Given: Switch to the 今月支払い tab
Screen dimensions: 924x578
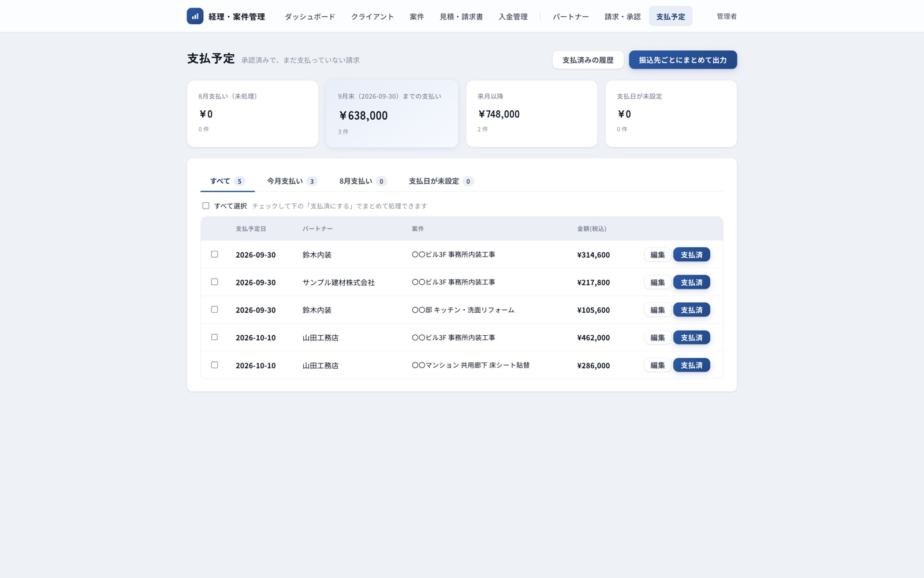Looking at the screenshot, I should [x=292, y=181].
